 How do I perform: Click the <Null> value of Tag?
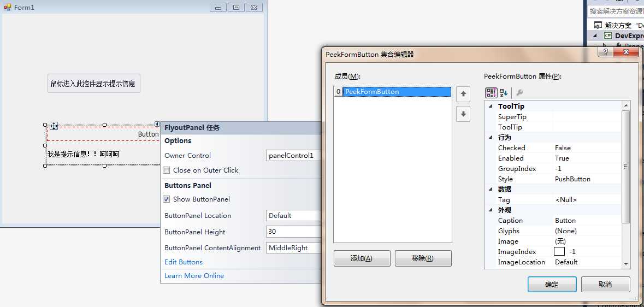point(566,200)
